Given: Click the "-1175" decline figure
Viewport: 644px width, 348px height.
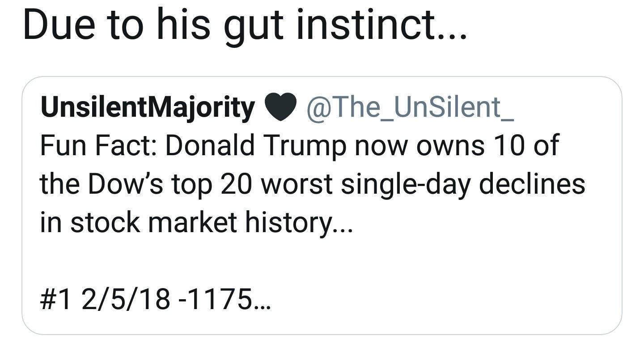Looking at the screenshot, I should (x=216, y=300).
